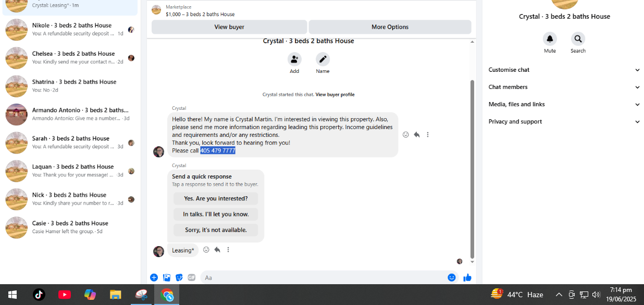Open Sarah's 3 beds 2 baths House chat
The height and width of the screenshot is (305, 644).
[x=70, y=142]
